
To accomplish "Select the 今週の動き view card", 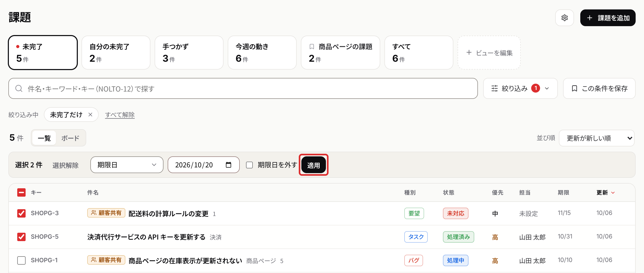I will tap(262, 53).
